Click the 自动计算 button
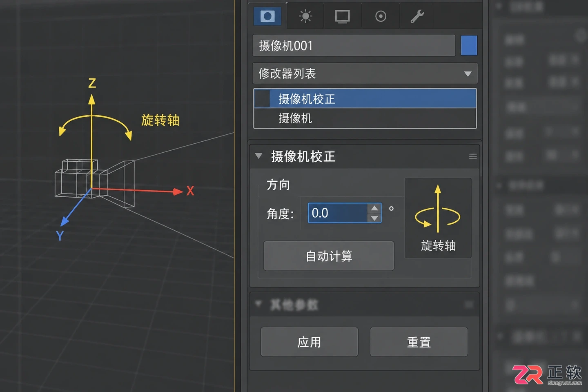 click(329, 256)
